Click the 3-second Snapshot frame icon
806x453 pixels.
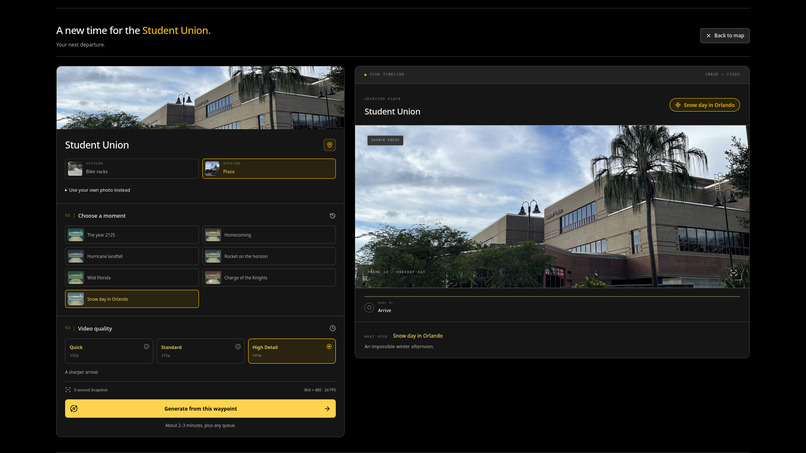68,390
